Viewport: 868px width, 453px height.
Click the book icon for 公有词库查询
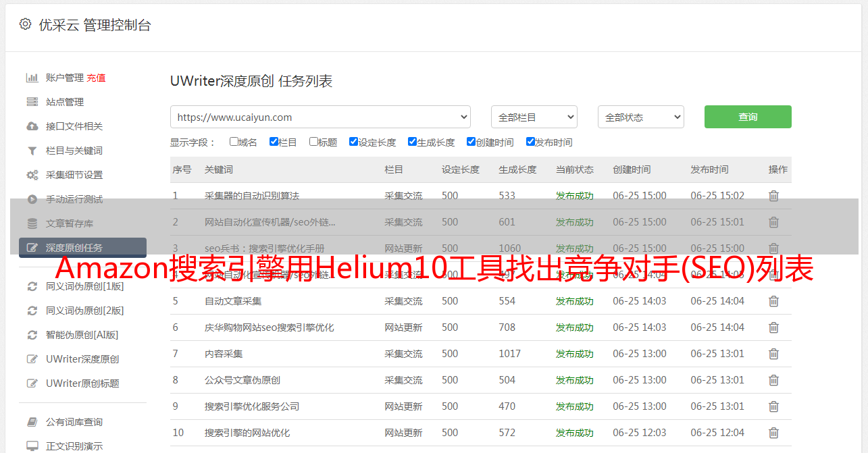pyautogui.click(x=32, y=422)
